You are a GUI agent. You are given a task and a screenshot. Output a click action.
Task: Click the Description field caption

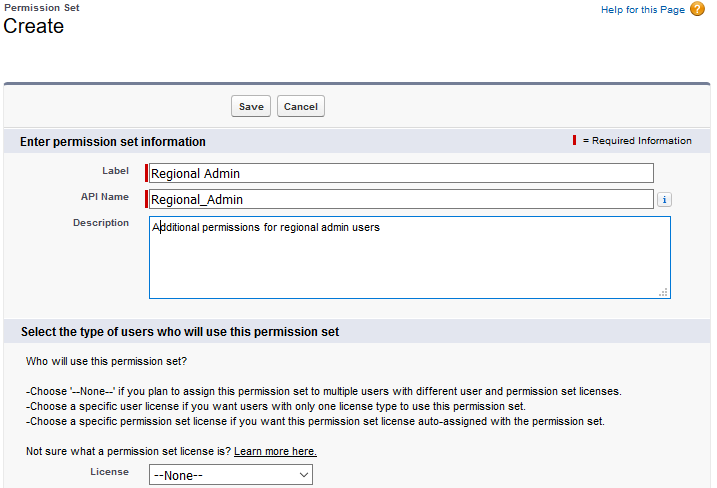[x=101, y=223]
